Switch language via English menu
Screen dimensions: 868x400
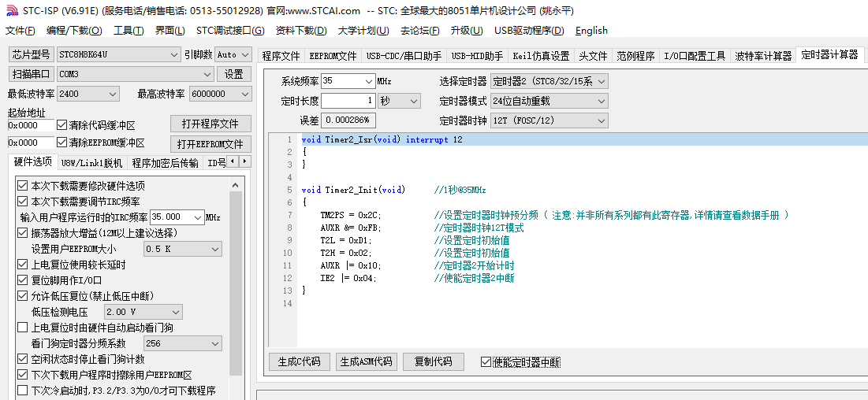pos(591,31)
